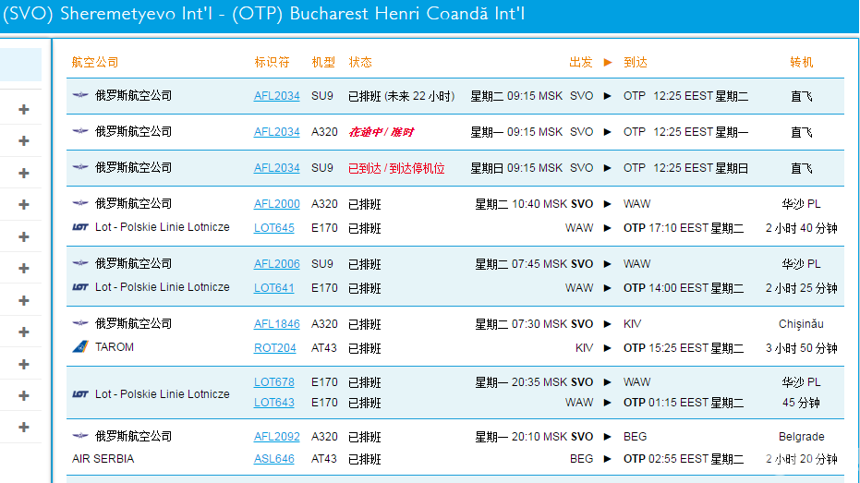Image resolution: width=860 pixels, height=483 pixels.
Task: Click the Sheremetyevo to Bucharest route title
Action: coord(264,14)
